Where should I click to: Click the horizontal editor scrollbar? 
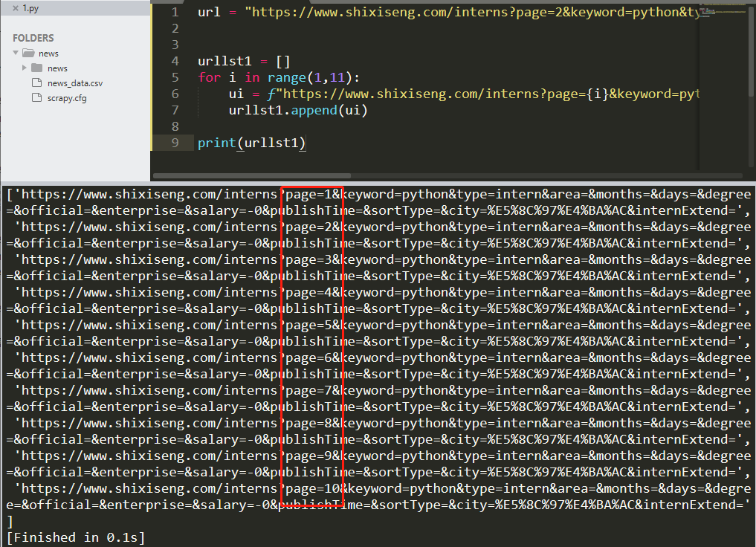(252, 176)
